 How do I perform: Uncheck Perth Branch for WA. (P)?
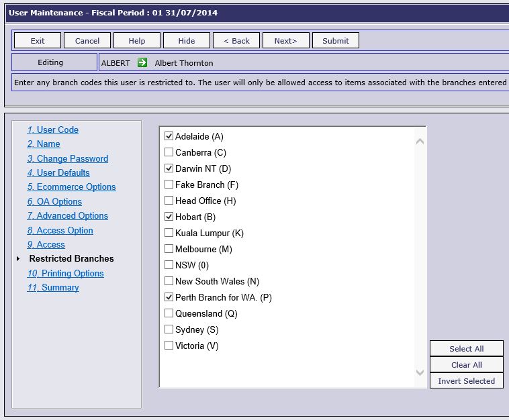coord(169,297)
